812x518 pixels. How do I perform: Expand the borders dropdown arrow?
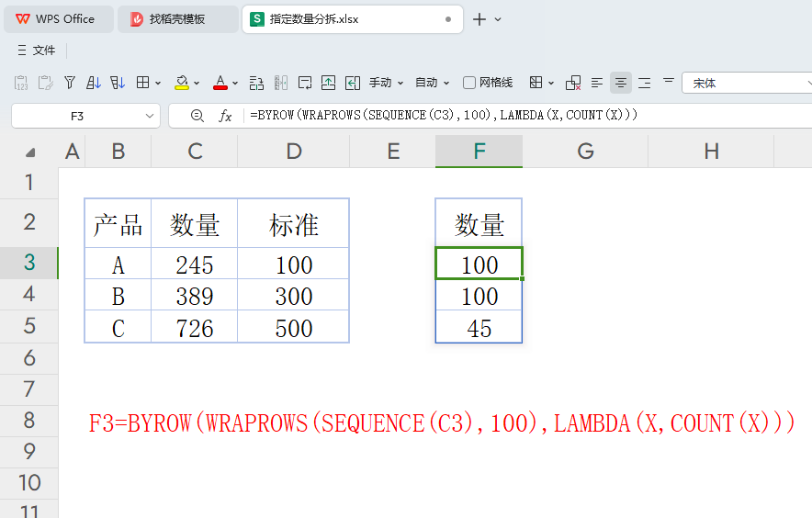point(158,83)
